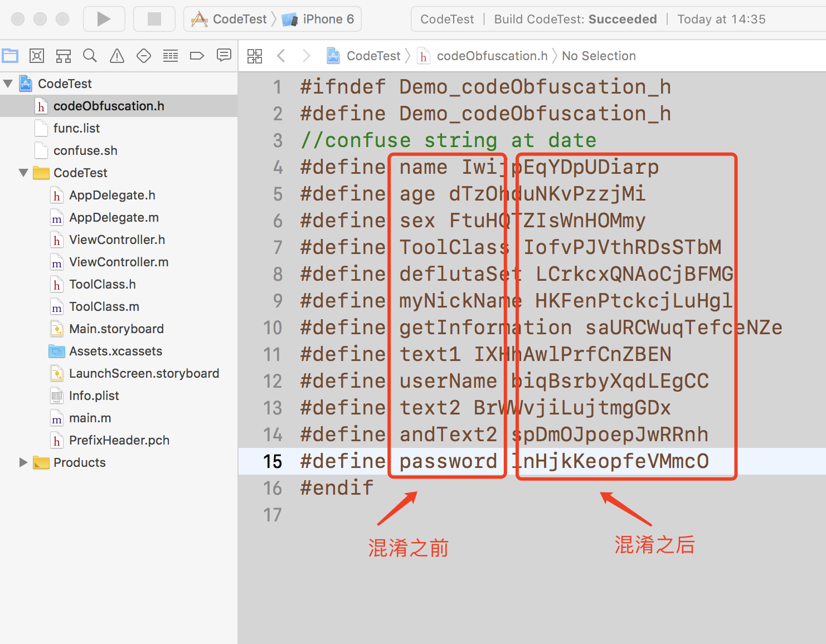Click CodeTest project in jump bar
826x644 pixels.
(x=363, y=56)
